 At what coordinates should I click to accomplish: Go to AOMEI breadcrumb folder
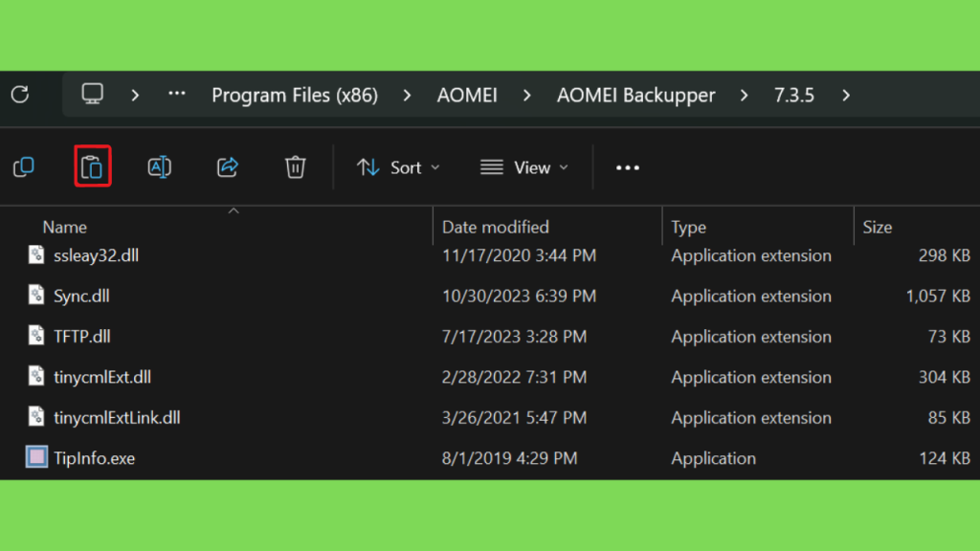point(467,96)
